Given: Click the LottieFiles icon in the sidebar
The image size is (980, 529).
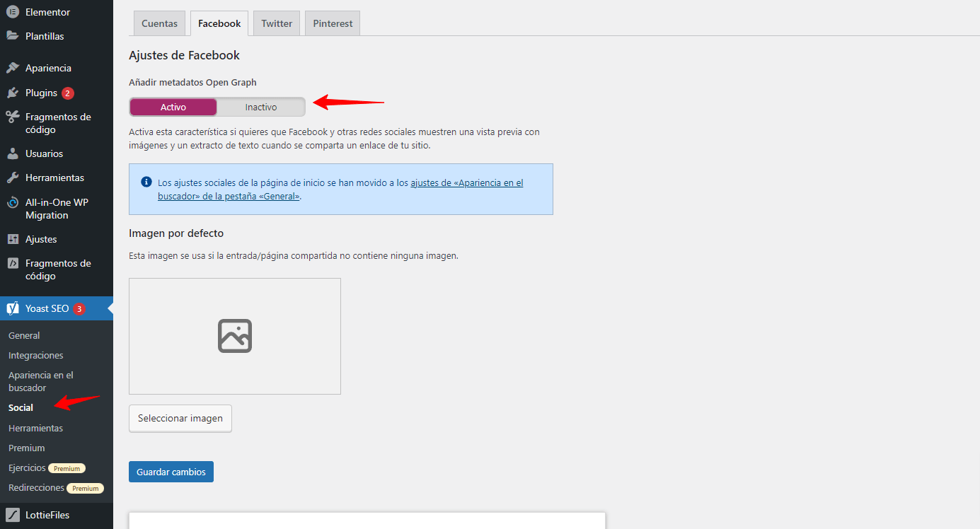Looking at the screenshot, I should (x=13, y=515).
